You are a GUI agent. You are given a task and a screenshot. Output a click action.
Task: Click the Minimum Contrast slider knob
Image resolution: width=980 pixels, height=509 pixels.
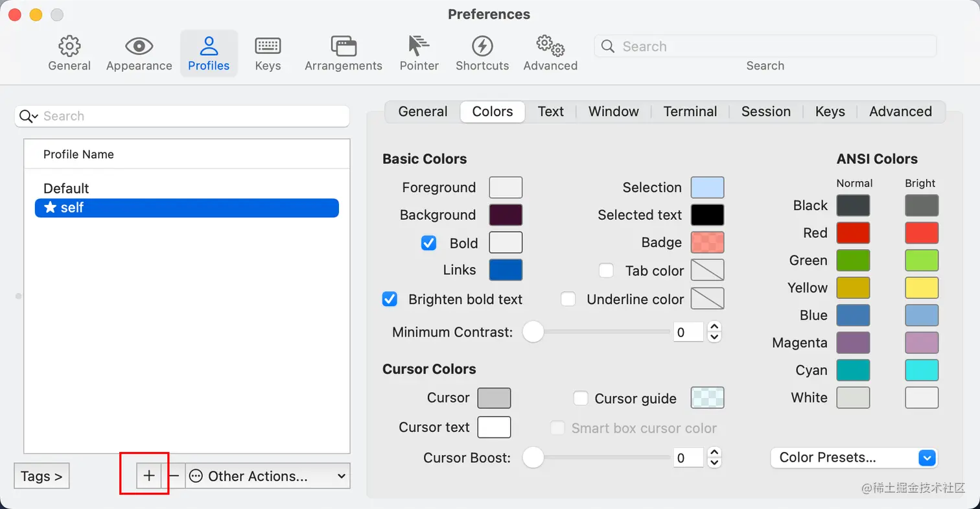point(533,332)
